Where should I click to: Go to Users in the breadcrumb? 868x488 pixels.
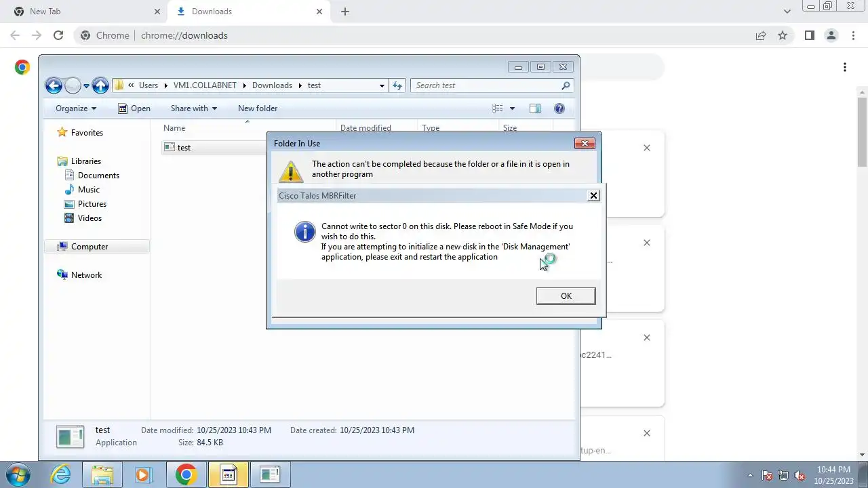tap(149, 85)
